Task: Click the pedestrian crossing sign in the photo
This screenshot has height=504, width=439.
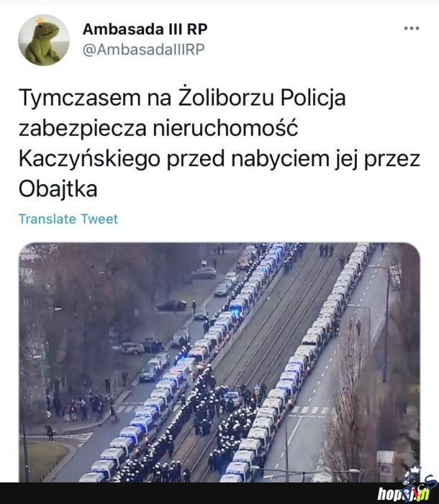Action: pos(257,388)
